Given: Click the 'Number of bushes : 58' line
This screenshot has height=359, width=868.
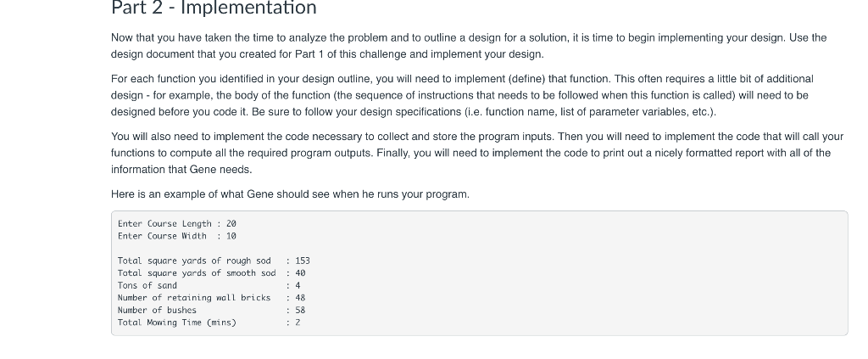Looking at the screenshot, I should (211, 311).
